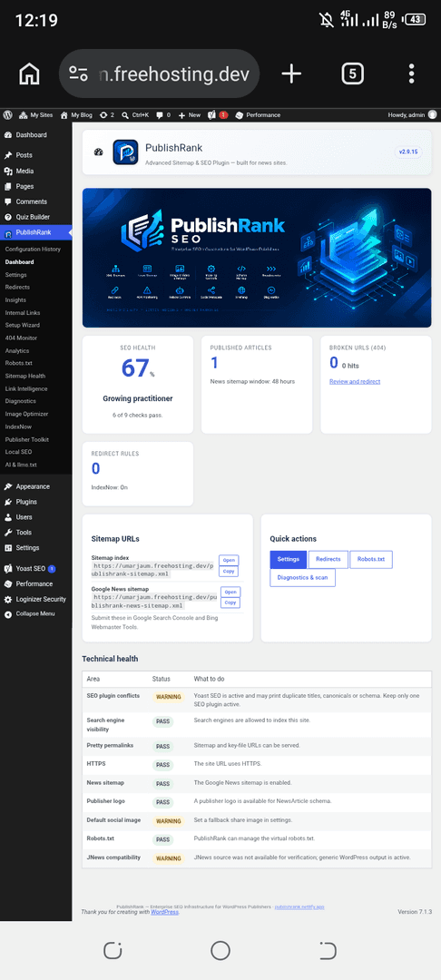Open the Analytics submenu item
The height and width of the screenshot is (980, 441).
point(17,350)
